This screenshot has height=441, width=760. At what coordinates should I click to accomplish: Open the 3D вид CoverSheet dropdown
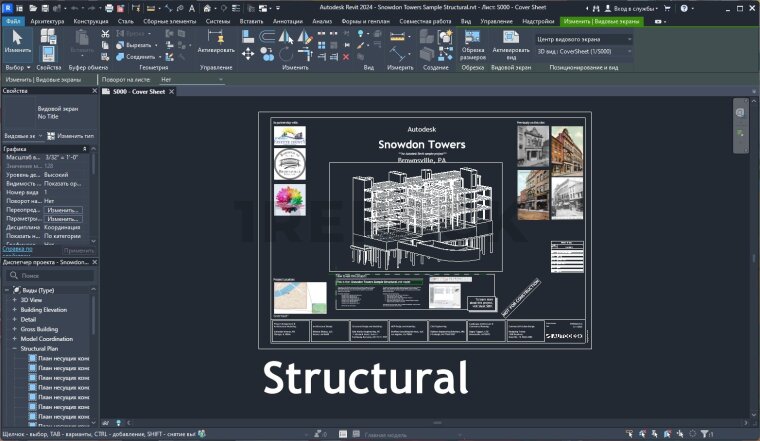point(584,52)
